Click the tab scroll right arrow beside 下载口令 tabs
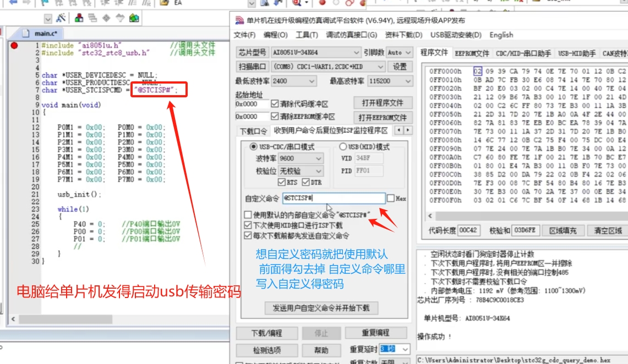This screenshot has width=628, height=364. coord(408,130)
